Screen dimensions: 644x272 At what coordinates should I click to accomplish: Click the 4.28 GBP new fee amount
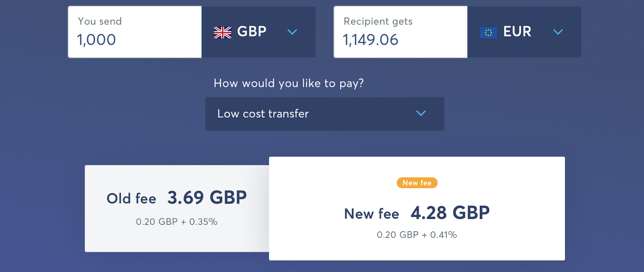coord(450,213)
